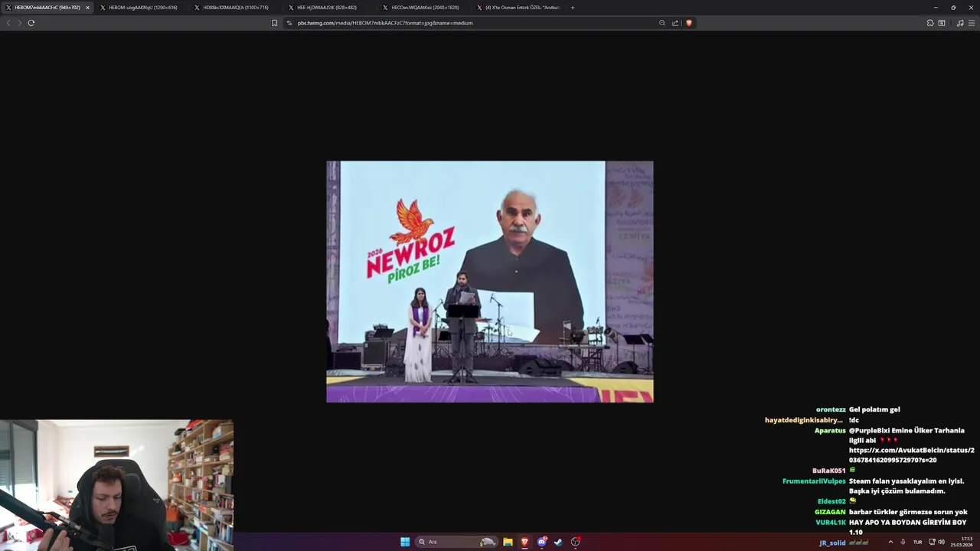980x551 pixels.
Task: Click username GIZAGAN in chat
Action: pos(830,512)
